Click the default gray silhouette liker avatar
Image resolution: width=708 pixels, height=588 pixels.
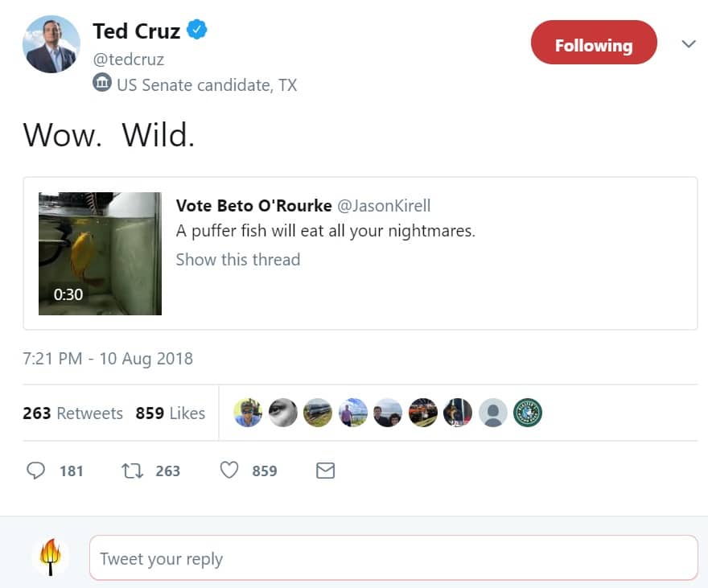point(492,413)
